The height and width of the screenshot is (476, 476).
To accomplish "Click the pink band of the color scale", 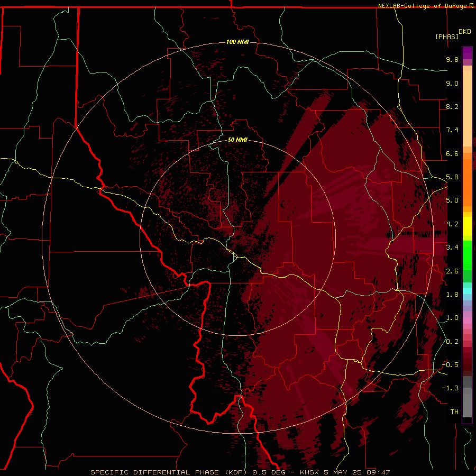I will click(467, 321).
